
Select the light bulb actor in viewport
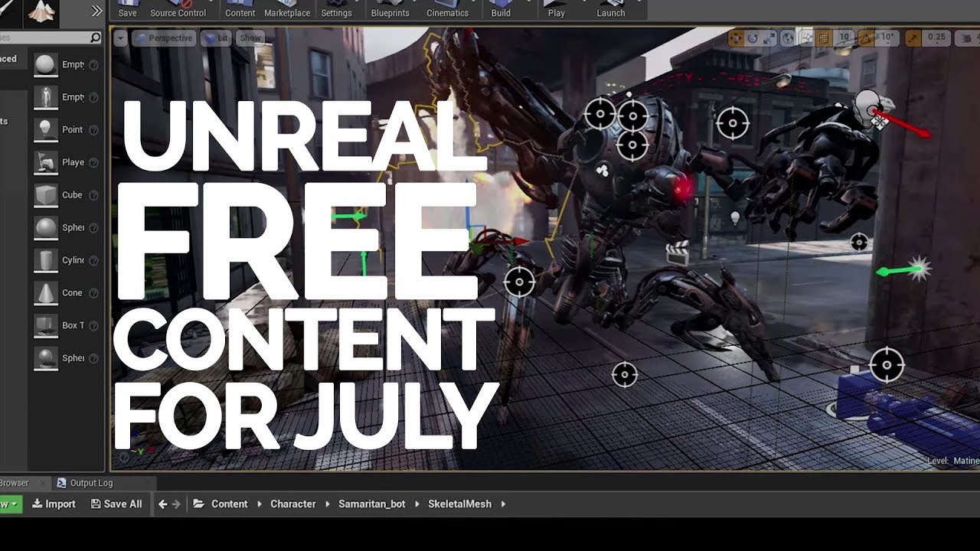click(x=735, y=219)
